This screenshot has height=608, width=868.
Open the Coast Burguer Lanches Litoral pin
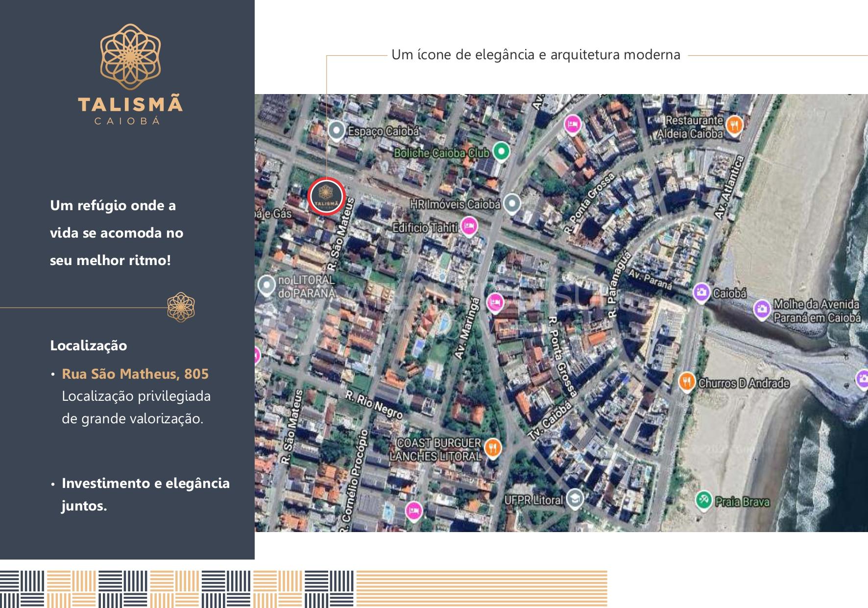(x=492, y=447)
